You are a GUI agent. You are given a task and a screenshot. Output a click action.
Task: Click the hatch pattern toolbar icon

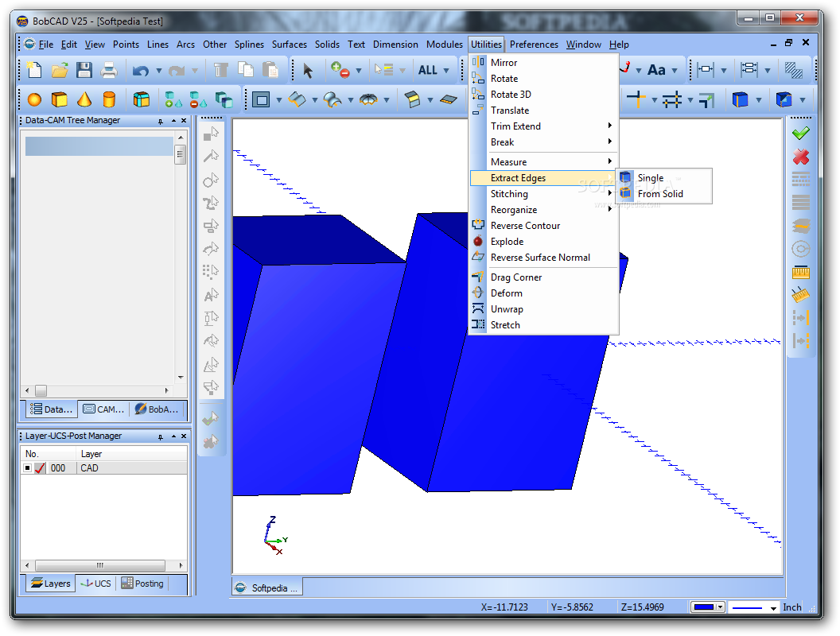793,70
